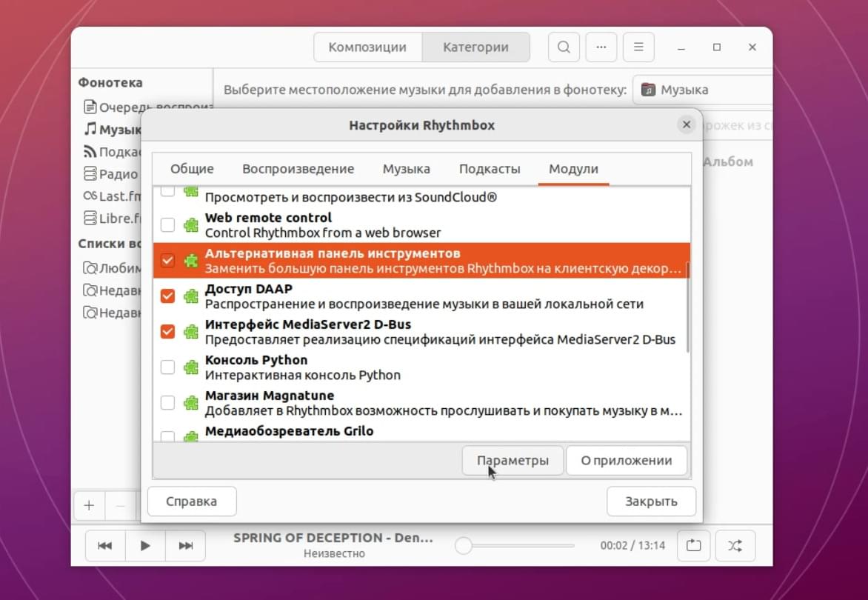
Task: Click the Закрыть button
Action: point(651,501)
